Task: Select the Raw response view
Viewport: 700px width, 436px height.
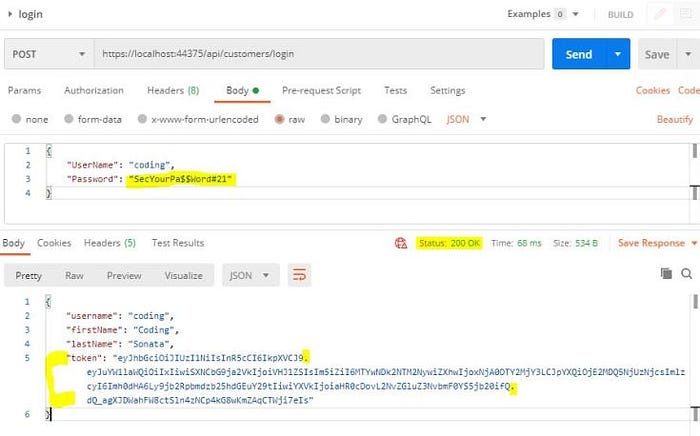Action: pyautogui.click(x=74, y=276)
